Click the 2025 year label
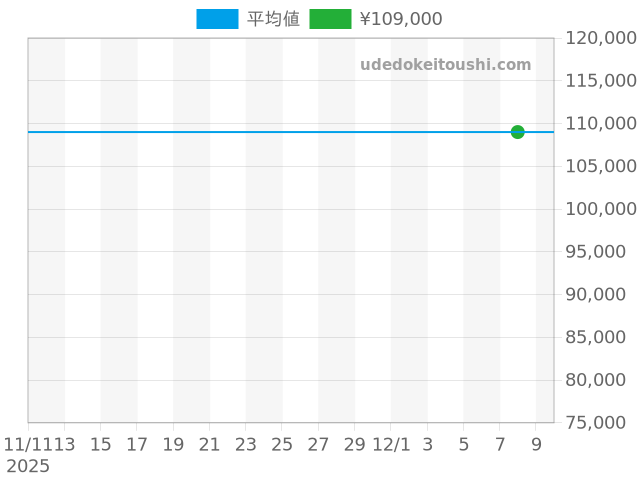The image size is (640, 480). coord(27,466)
